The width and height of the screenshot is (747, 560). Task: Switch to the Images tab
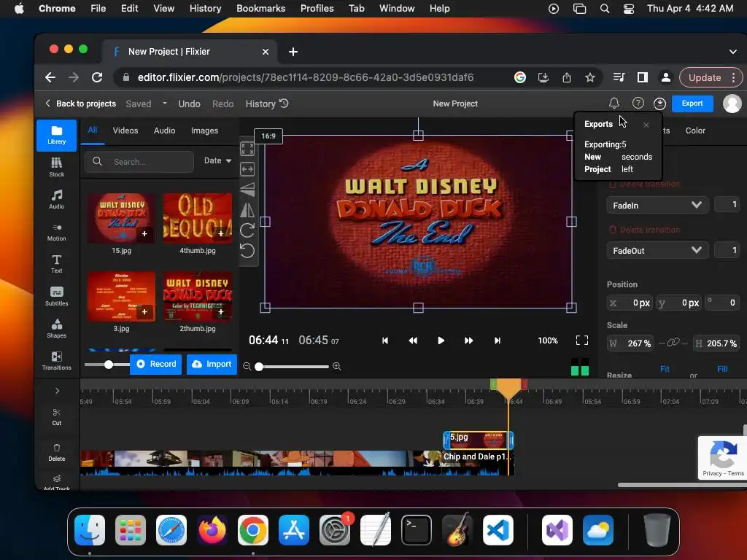[x=204, y=131]
